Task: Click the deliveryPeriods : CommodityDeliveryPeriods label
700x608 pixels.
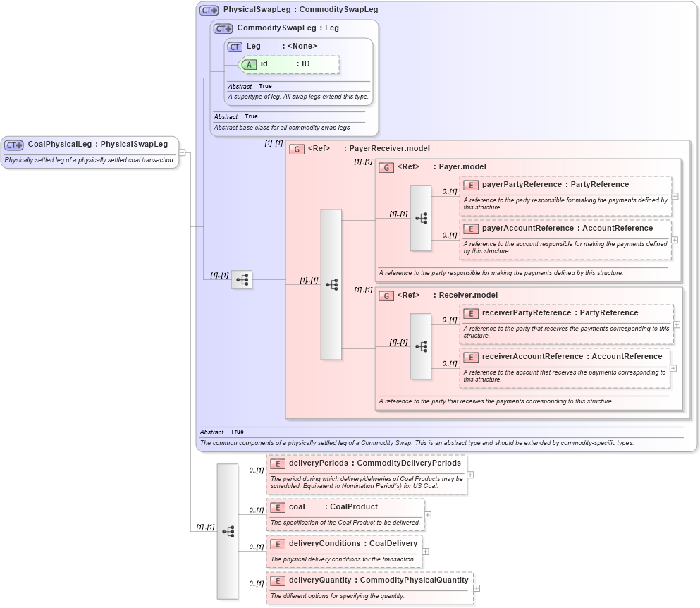Action: pyautogui.click(x=374, y=463)
